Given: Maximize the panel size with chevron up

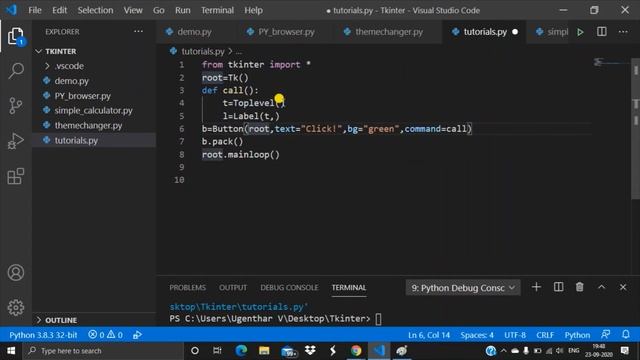Looking at the screenshot, I should [601, 287].
